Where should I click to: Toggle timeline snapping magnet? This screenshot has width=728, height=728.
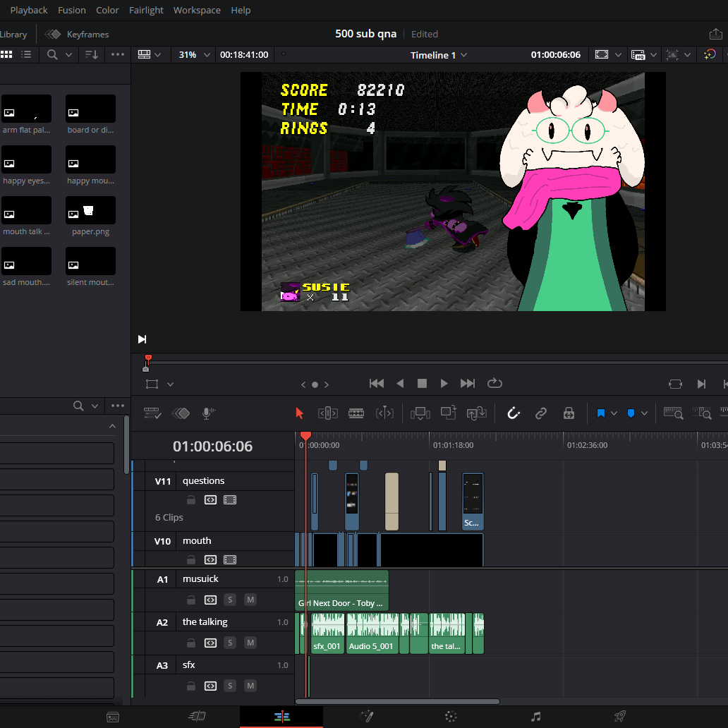pos(513,413)
